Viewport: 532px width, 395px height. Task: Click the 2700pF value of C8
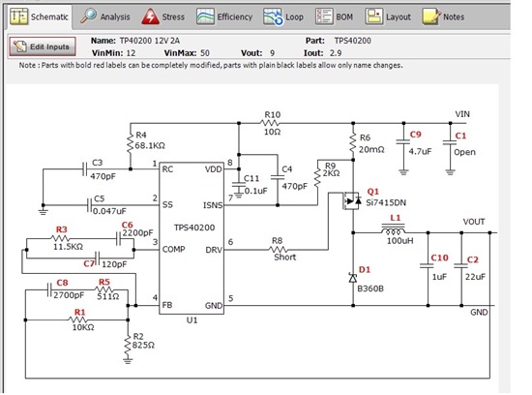click(x=69, y=295)
